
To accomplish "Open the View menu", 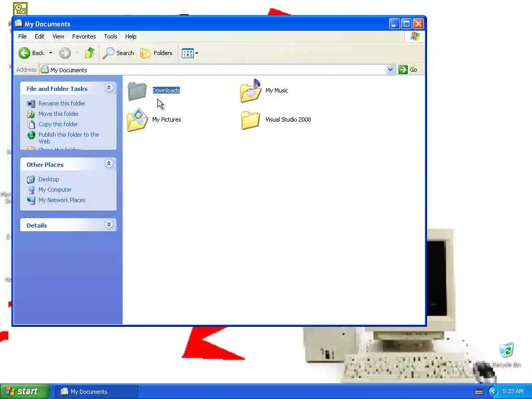I will [x=58, y=36].
